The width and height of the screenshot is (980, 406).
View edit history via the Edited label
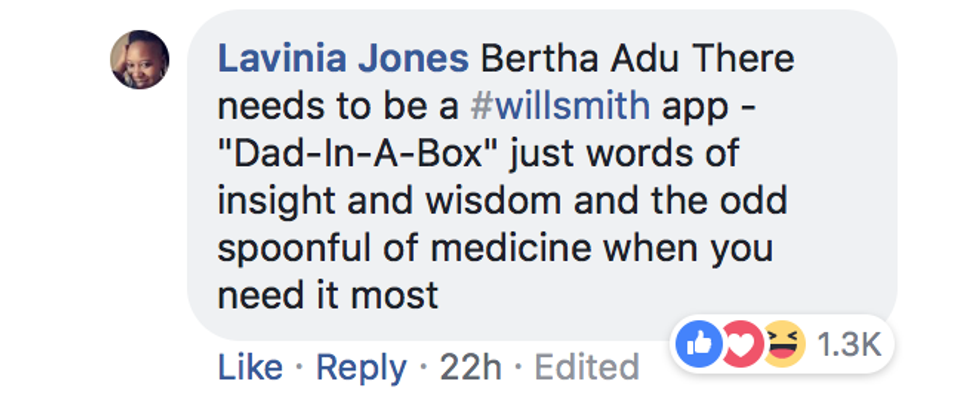[587, 367]
